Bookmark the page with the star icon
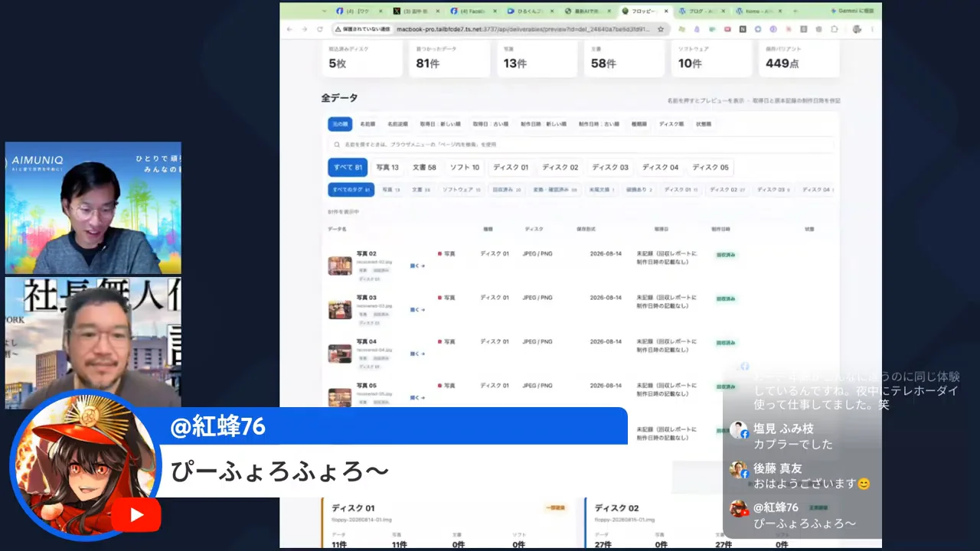The image size is (980, 551). click(x=661, y=29)
